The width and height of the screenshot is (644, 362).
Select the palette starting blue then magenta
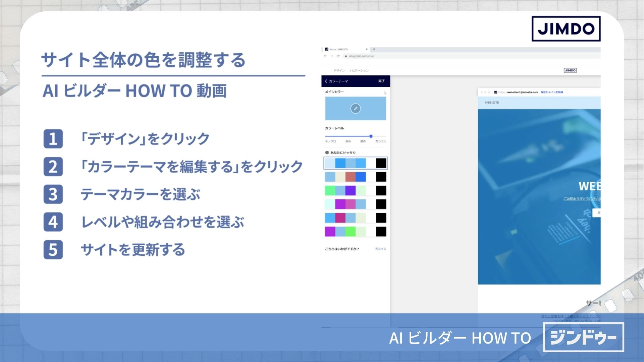point(356,218)
